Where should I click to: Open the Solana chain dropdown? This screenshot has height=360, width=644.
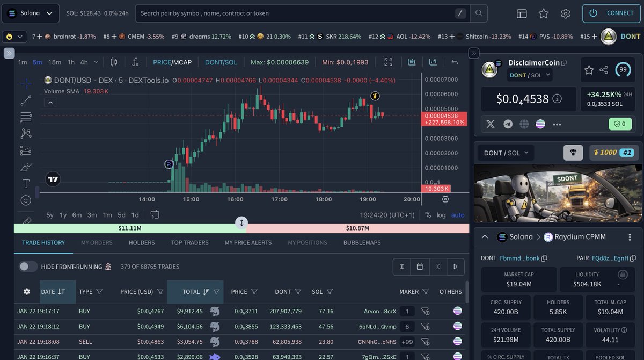coord(31,13)
